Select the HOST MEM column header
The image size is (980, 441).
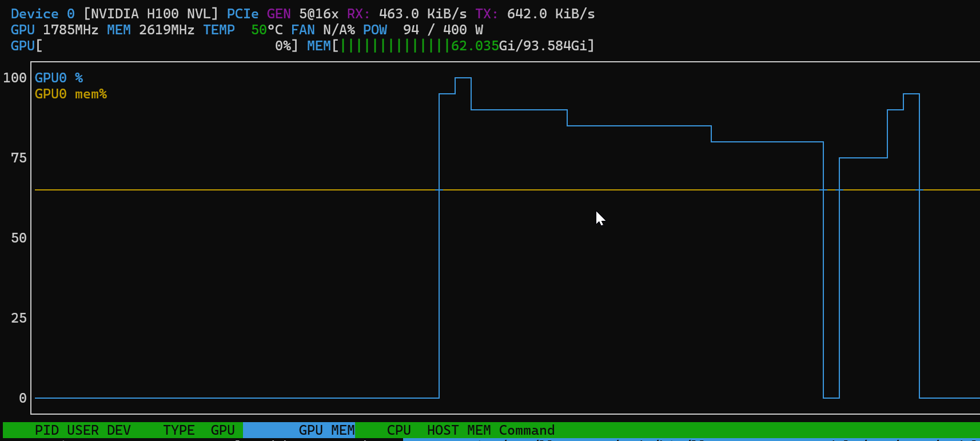click(459, 430)
